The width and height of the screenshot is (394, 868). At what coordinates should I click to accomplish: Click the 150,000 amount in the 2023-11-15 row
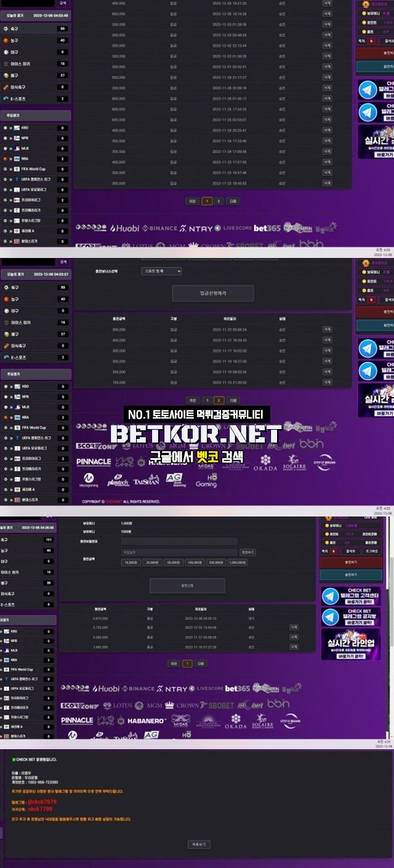point(119,382)
